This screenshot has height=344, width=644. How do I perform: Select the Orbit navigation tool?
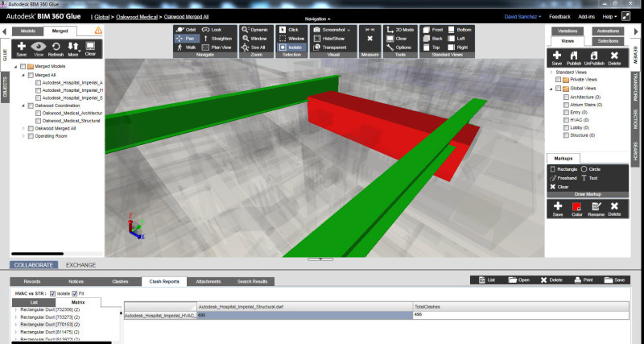pyautogui.click(x=186, y=30)
